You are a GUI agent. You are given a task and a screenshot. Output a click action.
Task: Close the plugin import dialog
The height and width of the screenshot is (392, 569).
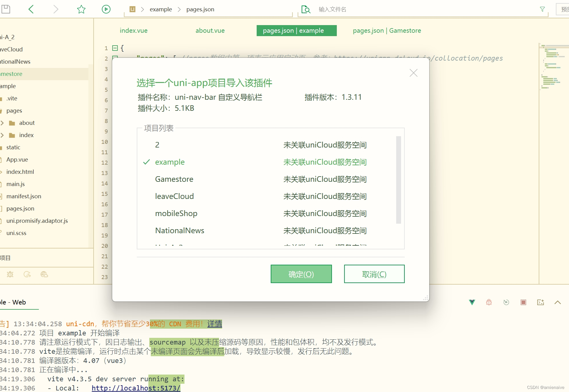tap(414, 73)
